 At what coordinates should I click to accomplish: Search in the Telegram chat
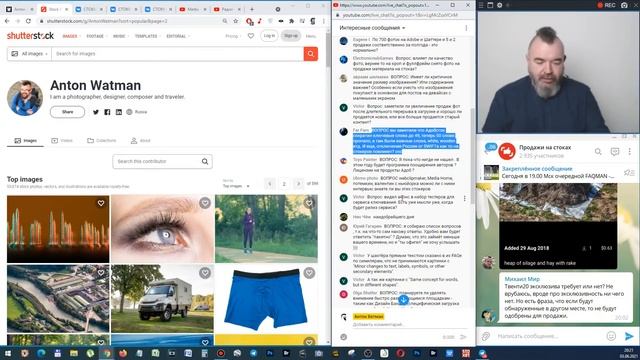pyautogui.click(x=598, y=151)
